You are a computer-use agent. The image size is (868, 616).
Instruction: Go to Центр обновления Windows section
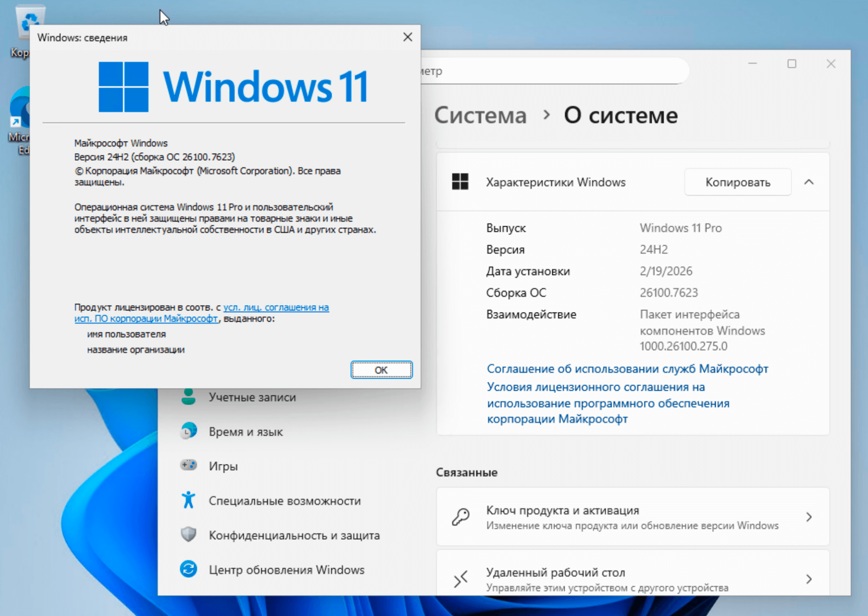(286, 570)
